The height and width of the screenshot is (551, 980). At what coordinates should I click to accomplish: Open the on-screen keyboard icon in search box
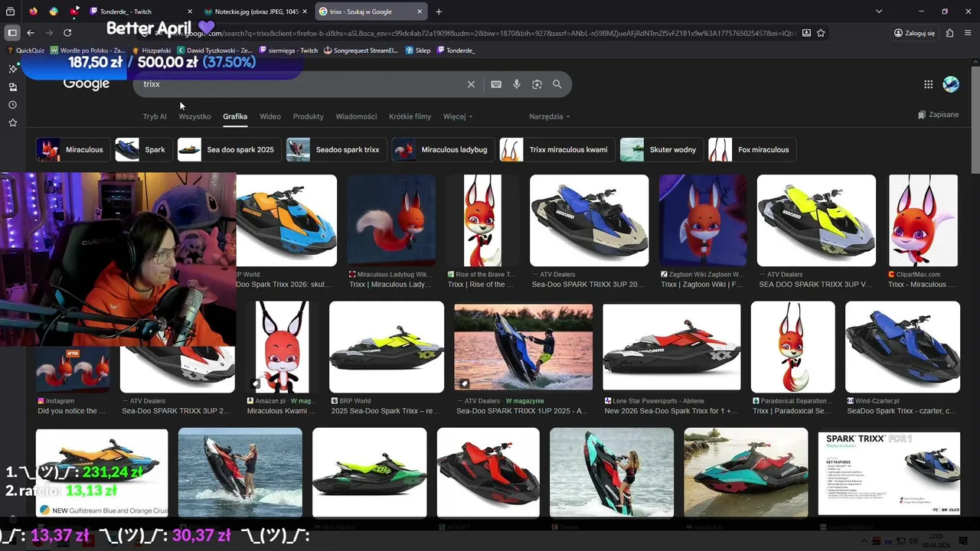click(496, 84)
